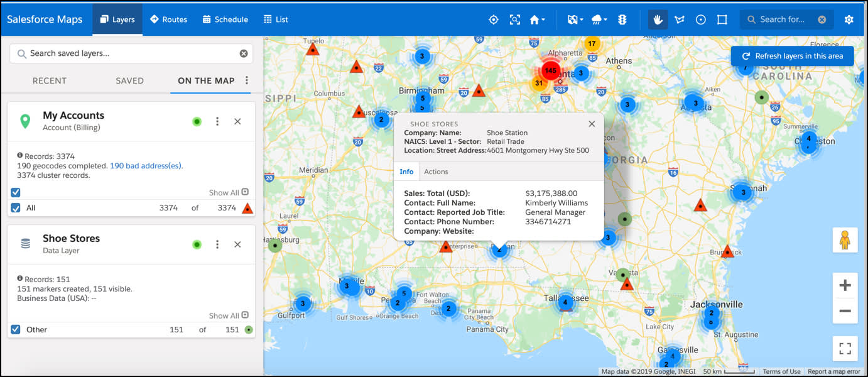Remove the Shoe Stores layer
Viewport: 868px width, 377px height.
click(x=237, y=244)
